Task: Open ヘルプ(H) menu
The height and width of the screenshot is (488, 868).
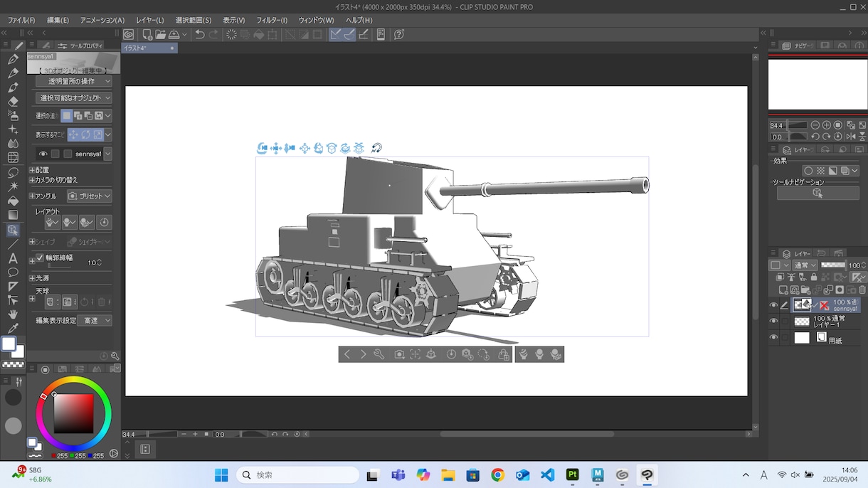Action: 359,20
